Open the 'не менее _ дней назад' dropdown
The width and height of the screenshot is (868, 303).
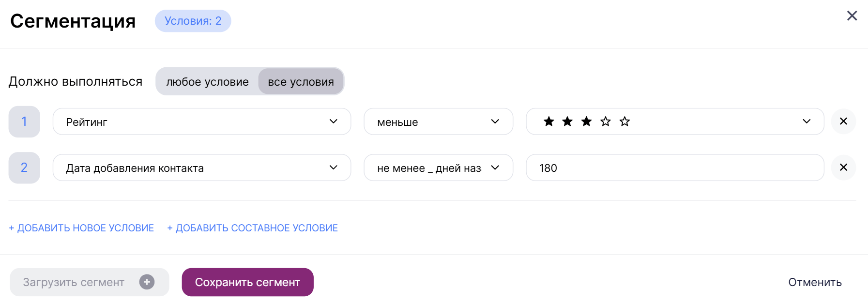[438, 167]
